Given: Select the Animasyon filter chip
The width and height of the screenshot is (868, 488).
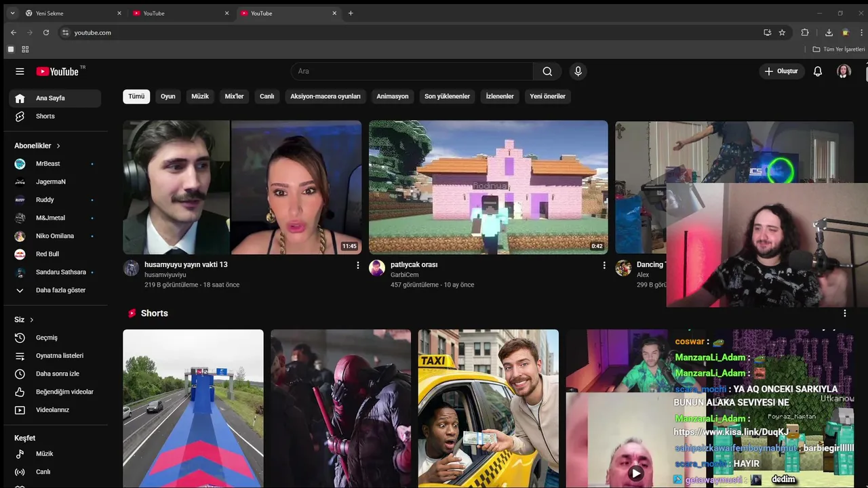Looking at the screenshot, I should 393,96.
